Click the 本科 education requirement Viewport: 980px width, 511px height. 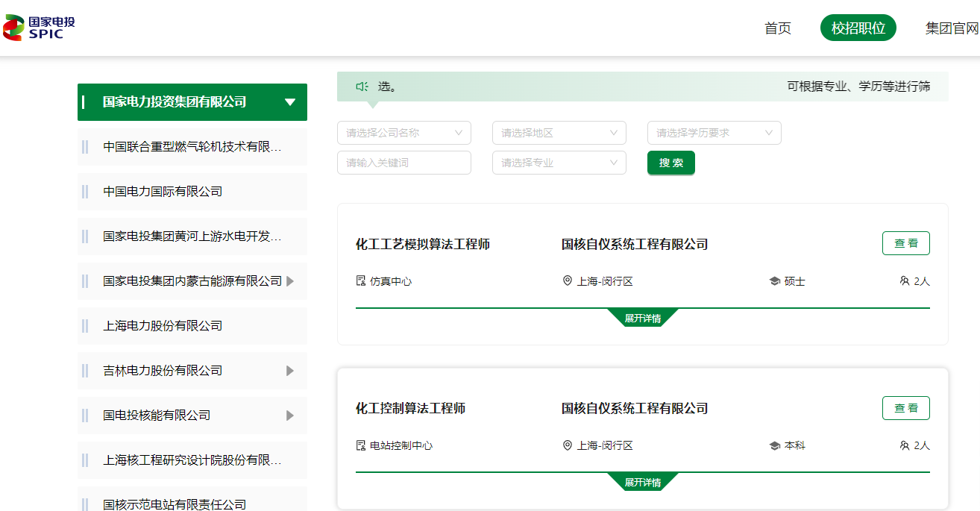[795, 445]
